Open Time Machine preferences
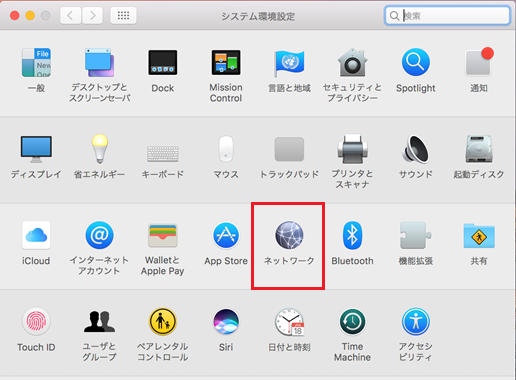This screenshot has width=516, height=380. (x=352, y=322)
